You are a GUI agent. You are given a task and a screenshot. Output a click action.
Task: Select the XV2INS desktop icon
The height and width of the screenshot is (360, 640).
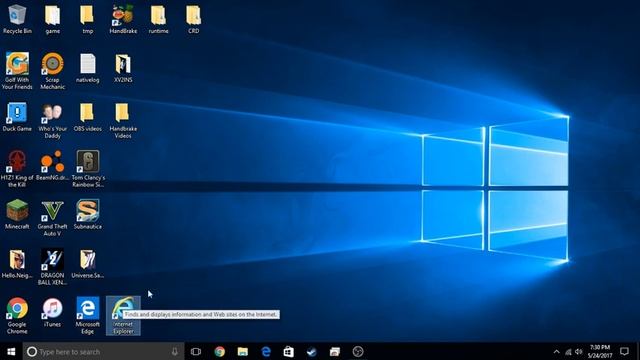click(123, 68)
